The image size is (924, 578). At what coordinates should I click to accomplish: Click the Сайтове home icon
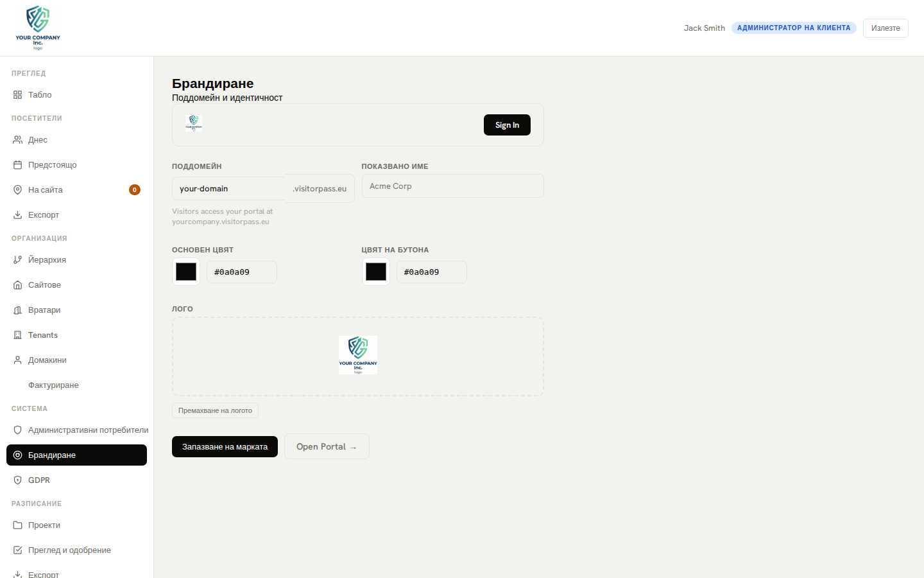[17, 285]
